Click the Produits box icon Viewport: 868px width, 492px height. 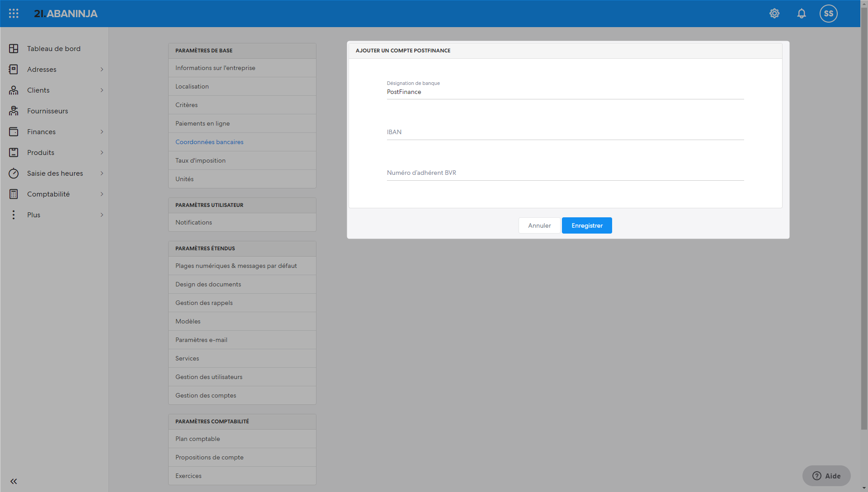coord(14,152)
